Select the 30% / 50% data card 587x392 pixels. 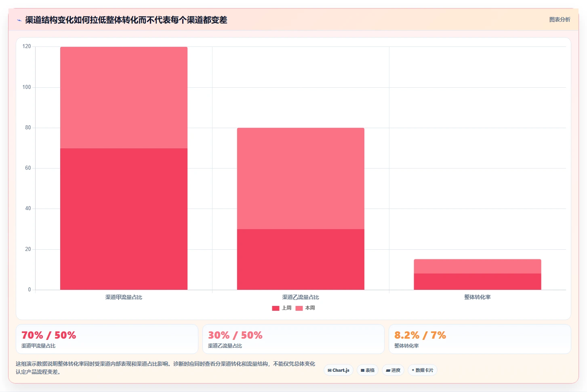pyautogui.click(x=293, y=339)
